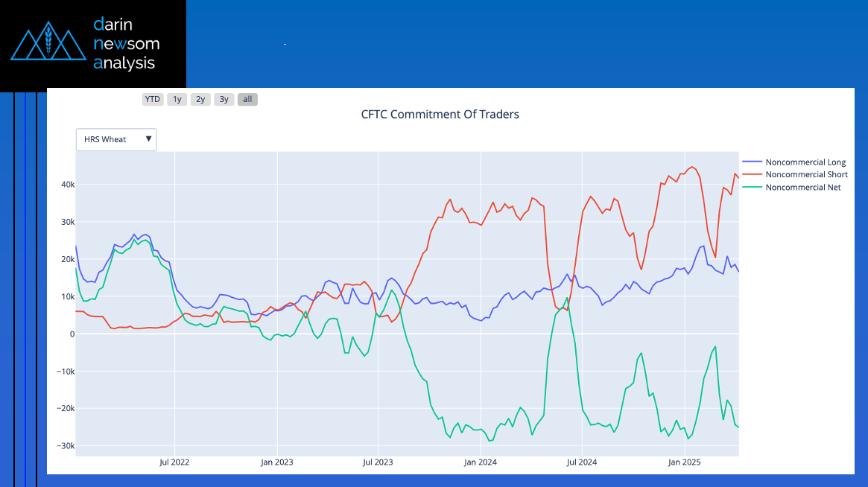Click the 'darin newsom analysis' logo text

click(x=126, y=43)
